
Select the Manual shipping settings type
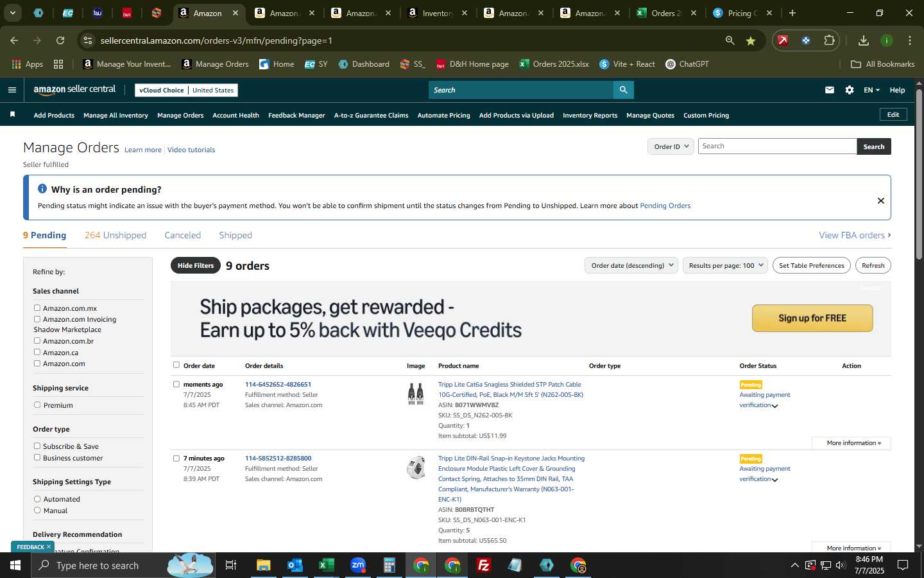point(37,511)
